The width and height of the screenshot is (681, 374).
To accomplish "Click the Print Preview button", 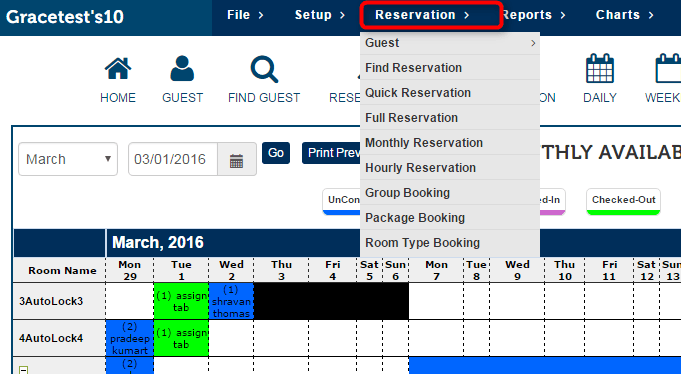I will pyautogui.click(x=332, y=153).
